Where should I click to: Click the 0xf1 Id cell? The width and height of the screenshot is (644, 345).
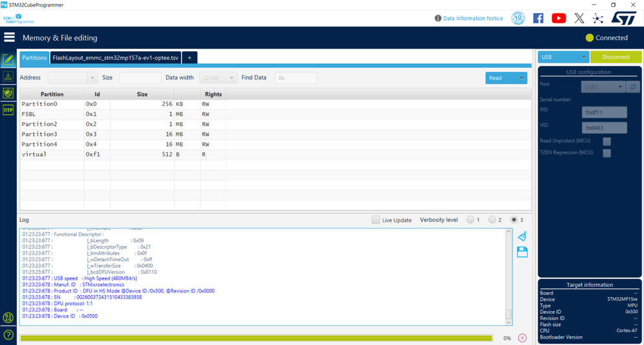click(x=97, y=154)
